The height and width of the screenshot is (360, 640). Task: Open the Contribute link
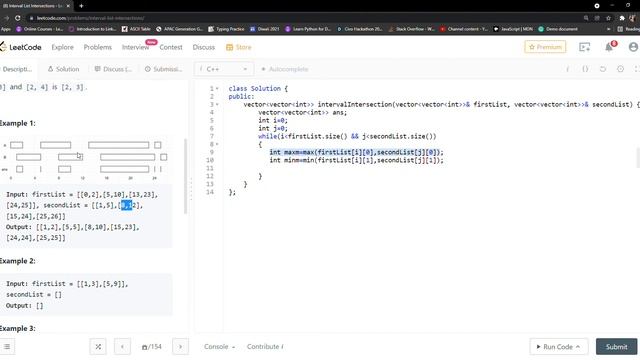pyautogui.click(x=265, y=347)
